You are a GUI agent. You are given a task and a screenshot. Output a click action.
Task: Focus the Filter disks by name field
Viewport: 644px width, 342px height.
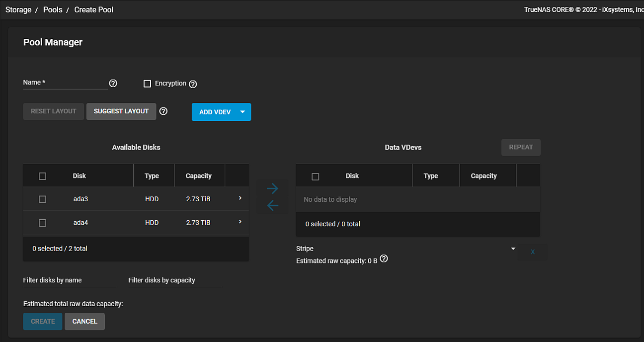(70, 280)
